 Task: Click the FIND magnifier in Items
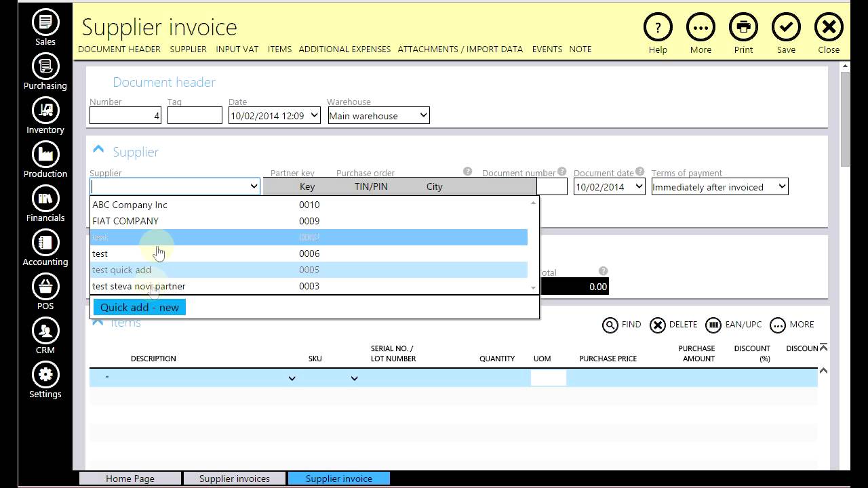point(610,325)
